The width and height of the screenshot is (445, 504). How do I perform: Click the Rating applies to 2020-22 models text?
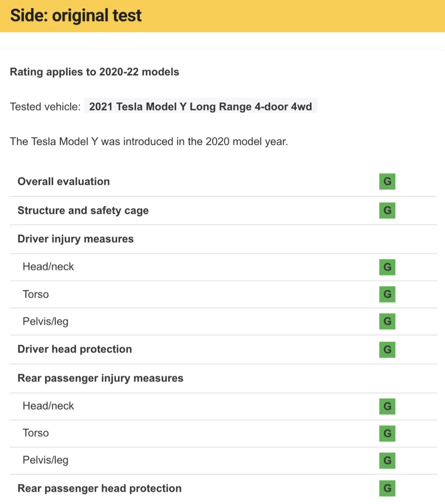(94, 72)
